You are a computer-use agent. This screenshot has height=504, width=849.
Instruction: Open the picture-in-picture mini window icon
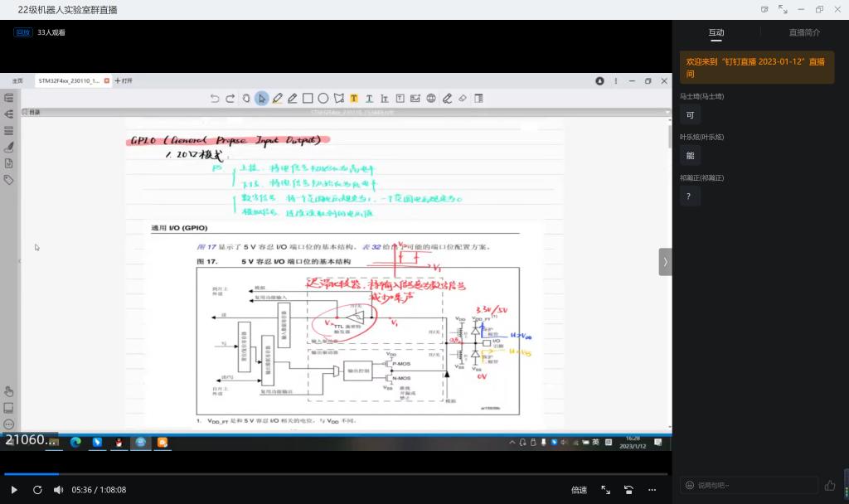[x=764, y=9]
